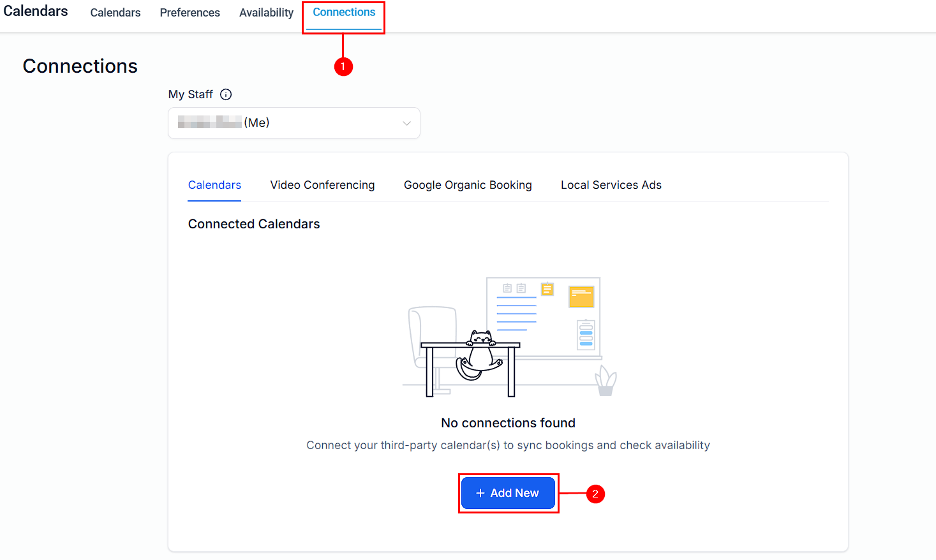
Task: Click the Calendars app title at top-left
Action: [x=36, y=11]
